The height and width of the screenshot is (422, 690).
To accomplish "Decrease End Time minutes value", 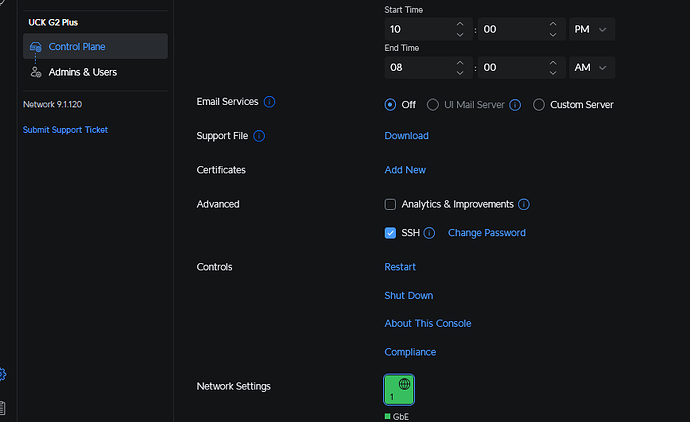I will 553,73.
